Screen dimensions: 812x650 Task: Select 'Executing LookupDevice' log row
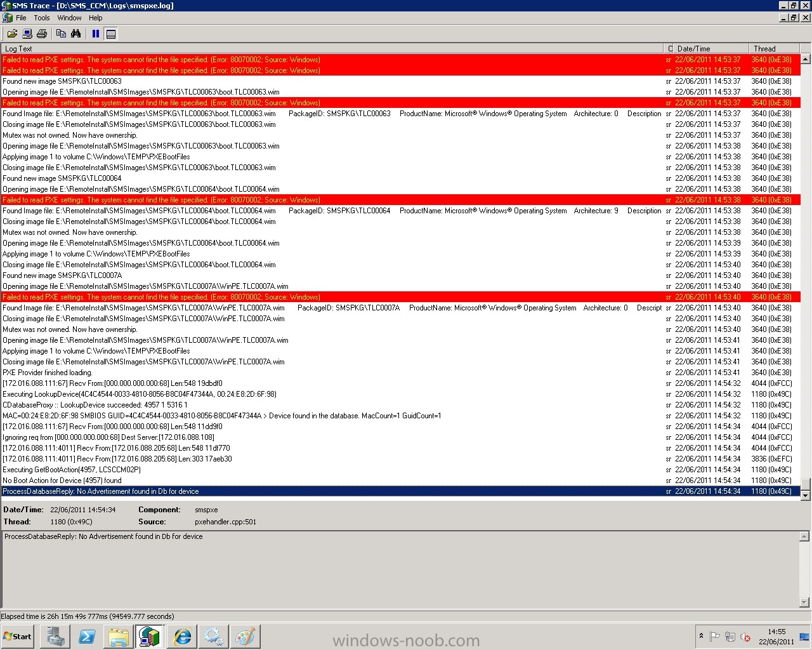click(x=401, y=394)
